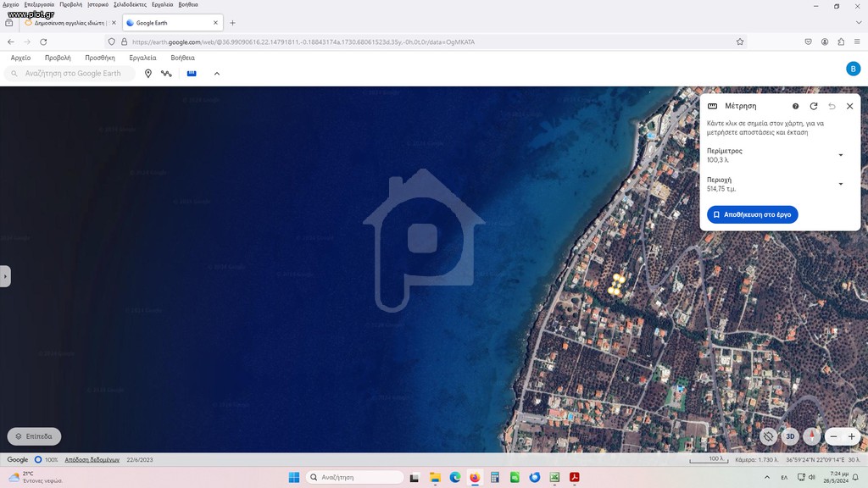Undo the last measurement point

(832, 106)
